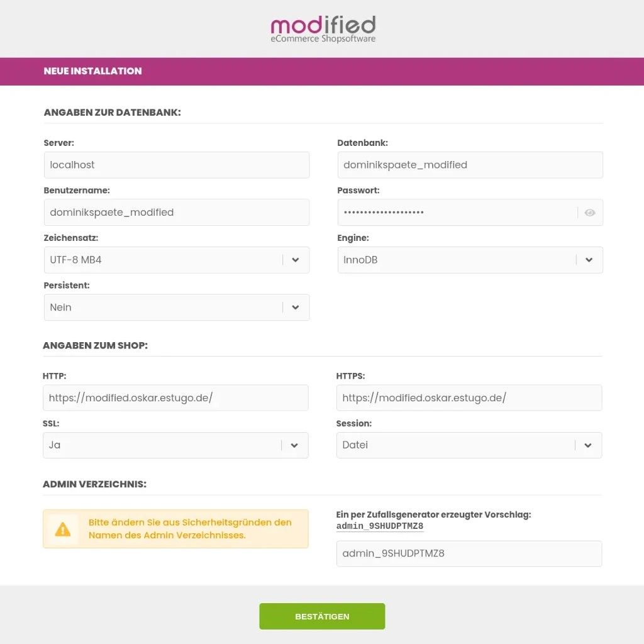Focus the Datenbank input field

tap(470, 165)
